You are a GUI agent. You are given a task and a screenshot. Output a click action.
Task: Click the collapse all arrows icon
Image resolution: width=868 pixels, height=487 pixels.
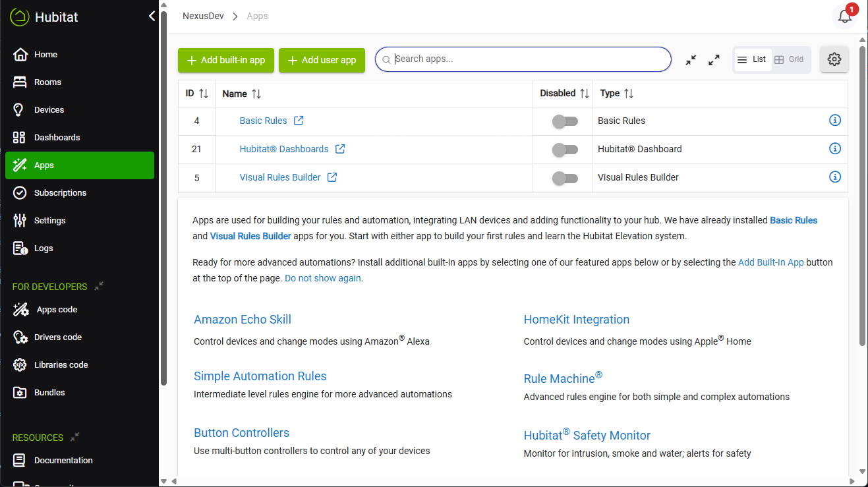pyautogui.click(x=691, y=60)
